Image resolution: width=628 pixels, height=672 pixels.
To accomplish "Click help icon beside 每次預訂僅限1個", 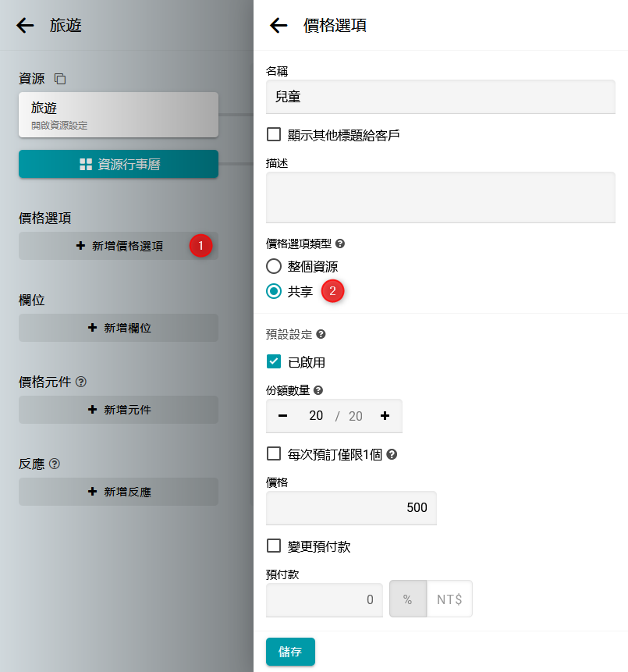I will [392, 454].
